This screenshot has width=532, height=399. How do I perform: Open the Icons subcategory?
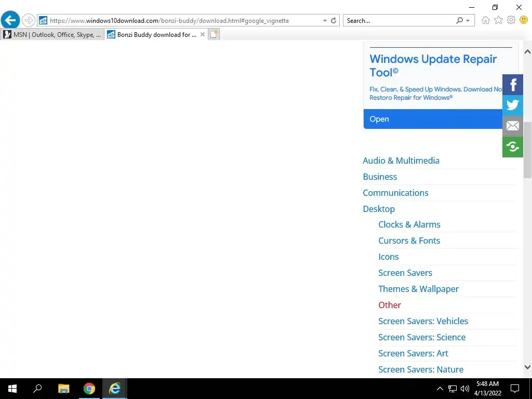pos(389,257)
